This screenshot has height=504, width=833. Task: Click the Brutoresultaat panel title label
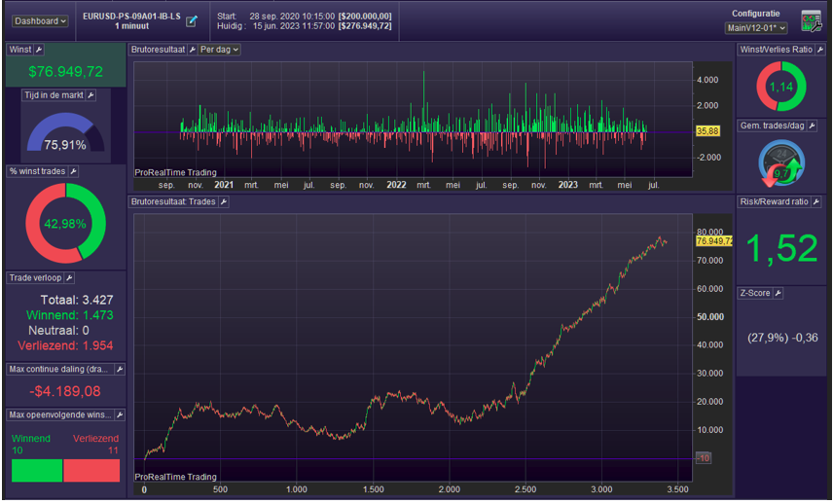pos(159,50)
